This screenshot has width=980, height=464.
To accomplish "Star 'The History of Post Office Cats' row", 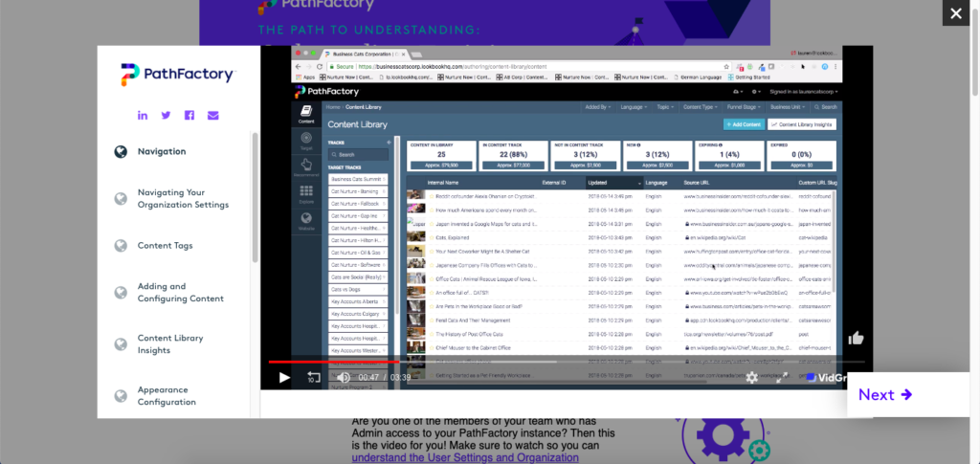I will coord(431,334).
